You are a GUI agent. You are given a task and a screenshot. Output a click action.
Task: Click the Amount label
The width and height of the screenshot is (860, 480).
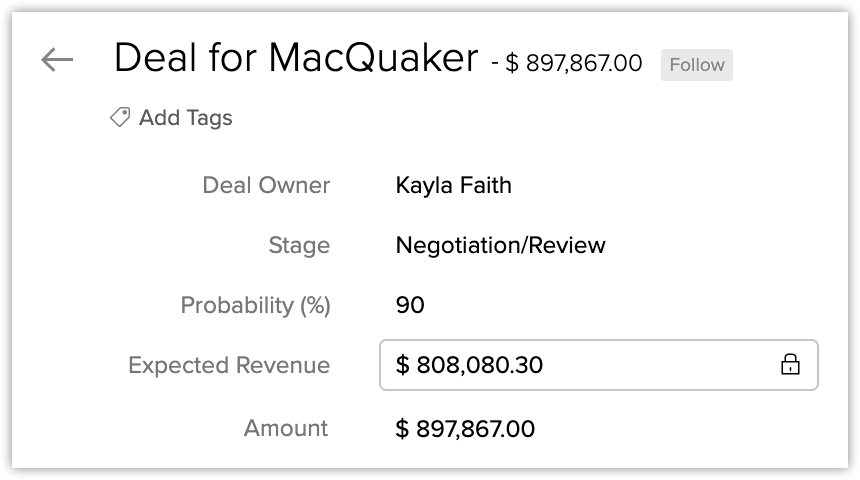click(x=286, y=429)
